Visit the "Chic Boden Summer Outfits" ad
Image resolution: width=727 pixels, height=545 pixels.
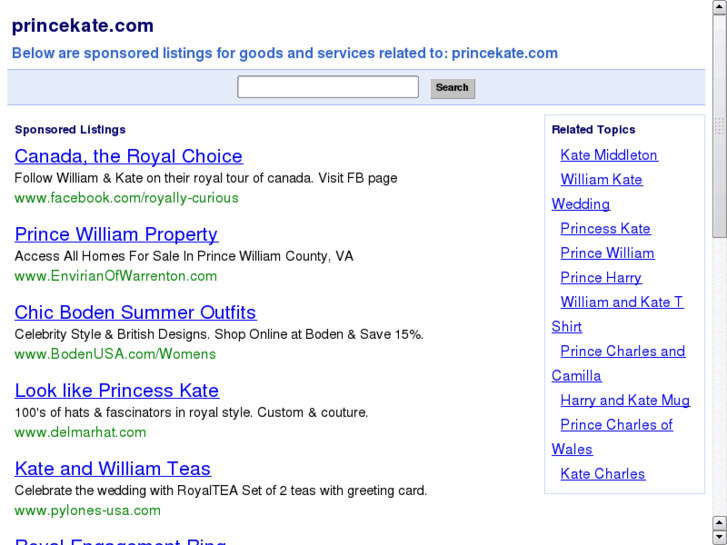(135, 312)
